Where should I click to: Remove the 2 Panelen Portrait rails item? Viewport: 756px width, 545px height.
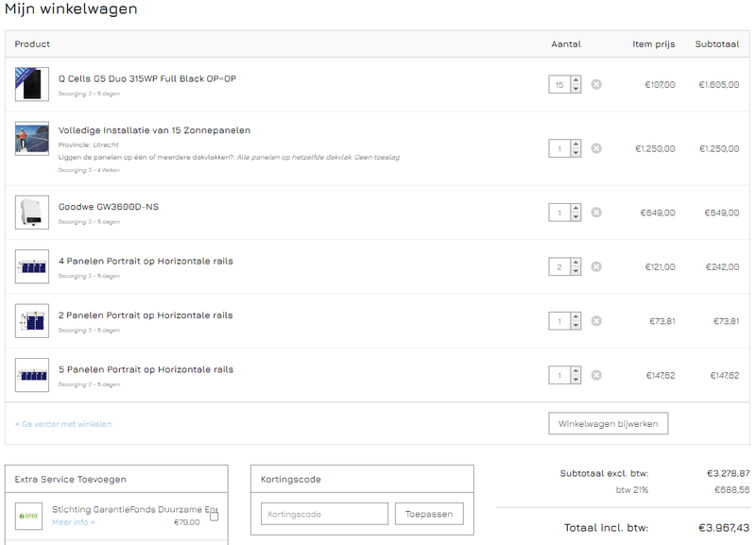pos(595,320)
